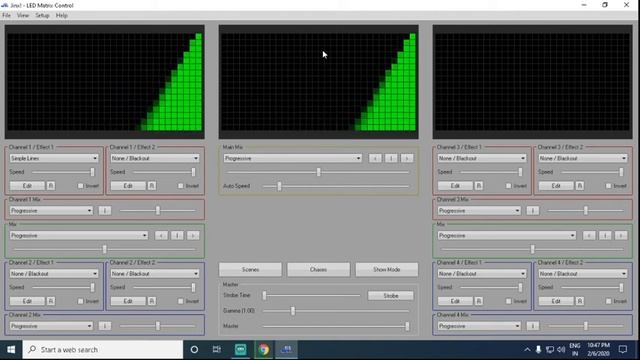Toggle Invert for Channel 3 Effect 2

pos(609,186)
